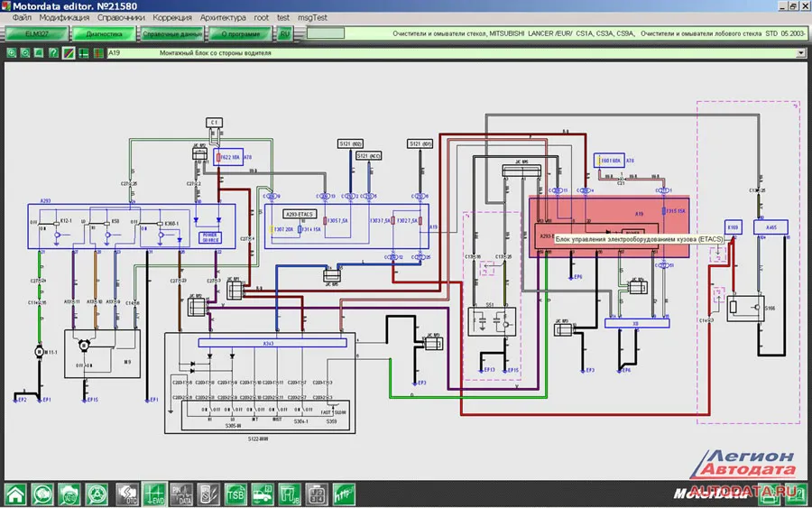
Task: Open the PIN DATA icon
Action: (x=182, y=494)
